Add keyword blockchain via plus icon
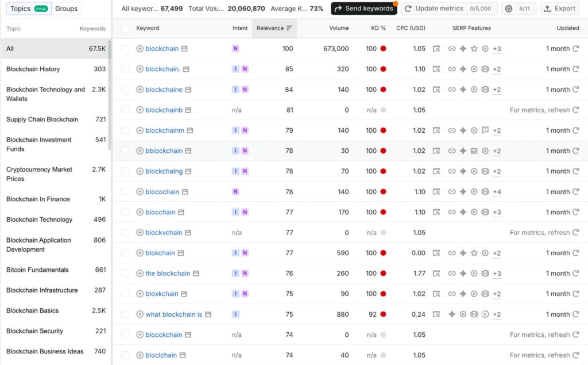Viewport: 588px width, 365px height. [x=140, y=48]
